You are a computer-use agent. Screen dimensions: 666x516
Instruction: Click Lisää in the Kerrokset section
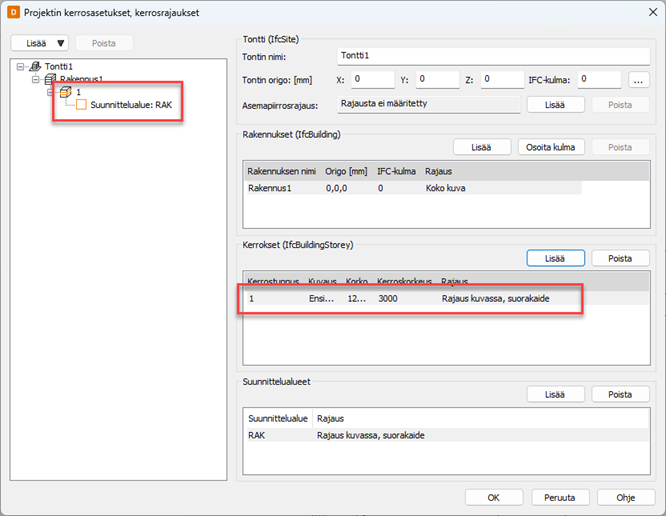[x=557, y=258]
